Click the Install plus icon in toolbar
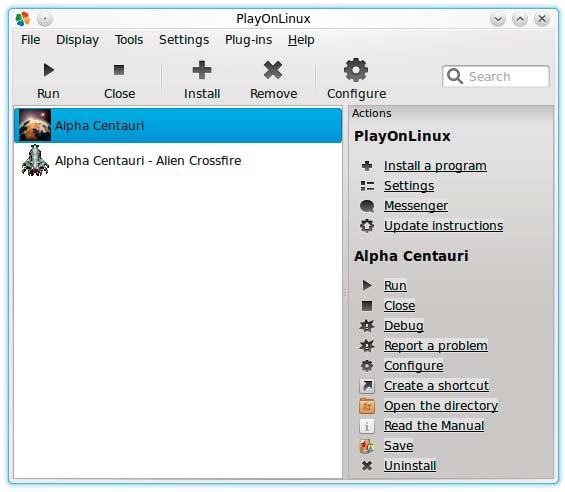The height and width of the screenshot is (492, 565). (202, 70)
